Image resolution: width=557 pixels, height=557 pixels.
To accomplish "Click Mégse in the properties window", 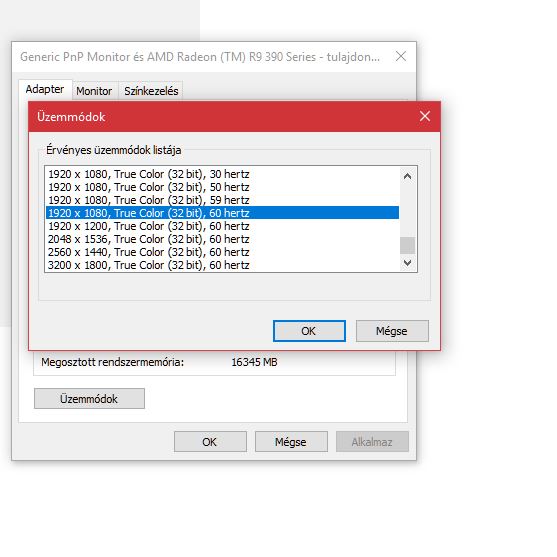I will tap(291, 442).
